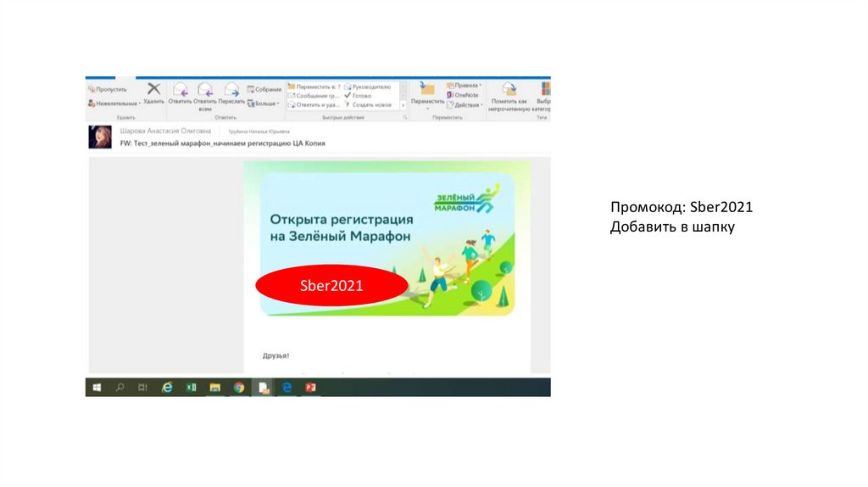The image size is (868, 487).
Task: Open the Правила dropdown
Action: coord(465,86)
